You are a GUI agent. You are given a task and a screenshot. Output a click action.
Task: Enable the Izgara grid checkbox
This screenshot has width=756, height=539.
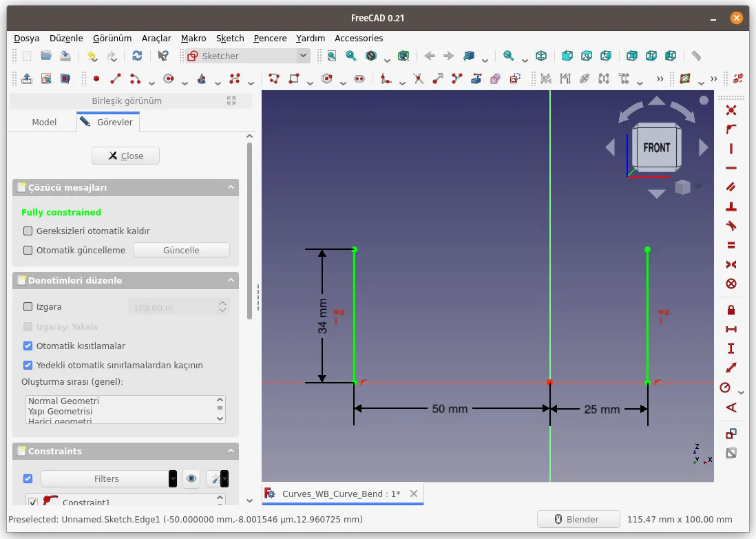point(28,306)
